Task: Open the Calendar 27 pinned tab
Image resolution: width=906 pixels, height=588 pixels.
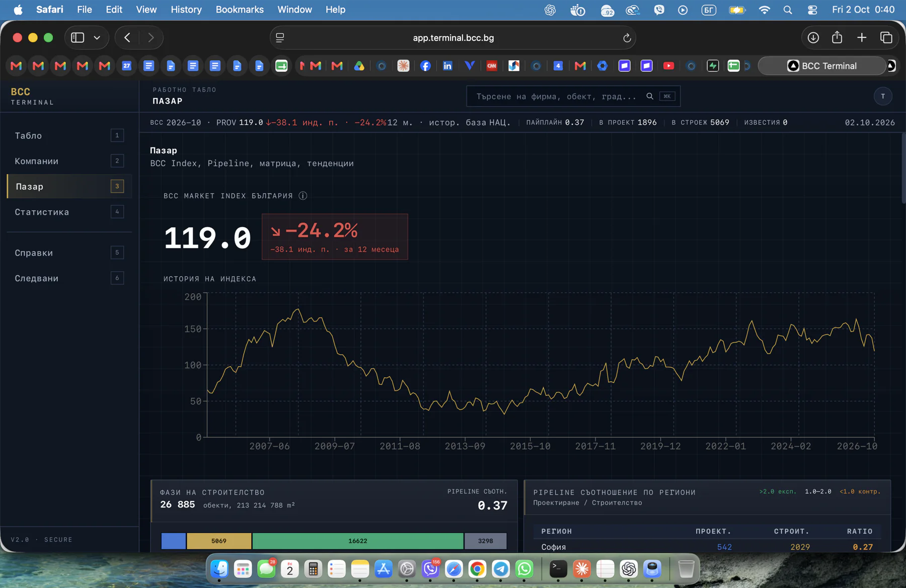Action: tap(126, 66)
